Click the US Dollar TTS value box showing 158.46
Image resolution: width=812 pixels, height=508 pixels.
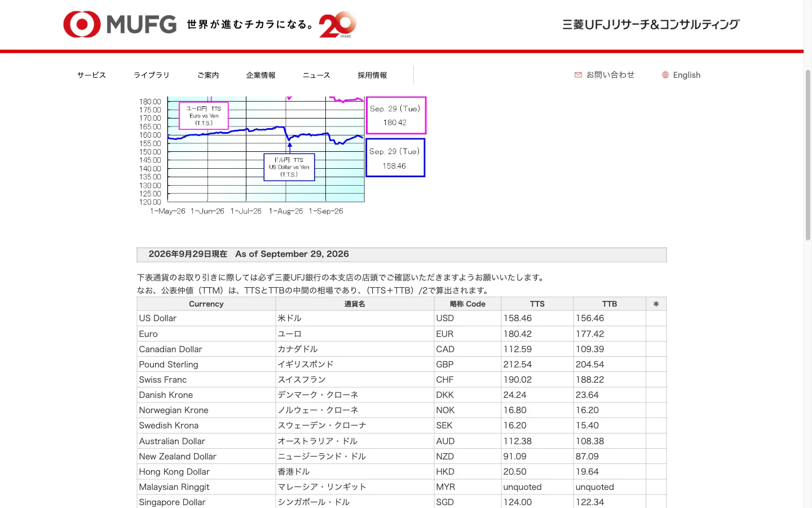pos(395,158)
